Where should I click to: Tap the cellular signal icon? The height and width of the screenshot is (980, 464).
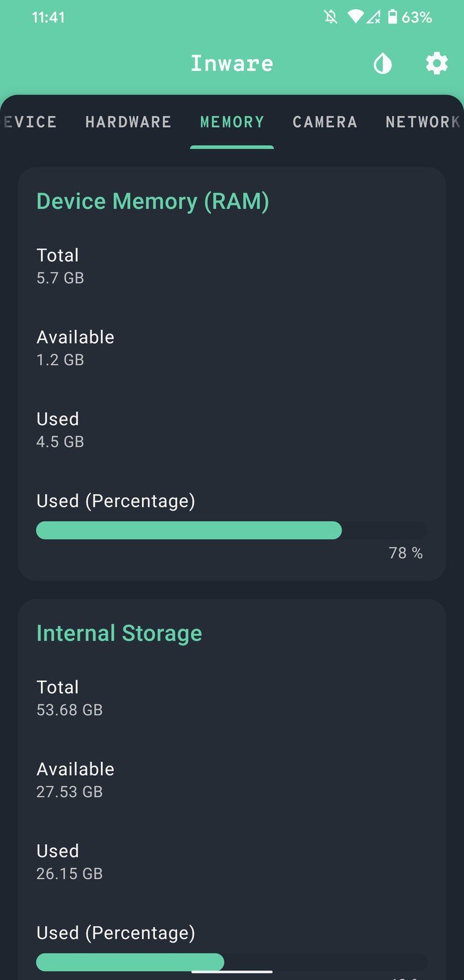[x=373, y=17]
